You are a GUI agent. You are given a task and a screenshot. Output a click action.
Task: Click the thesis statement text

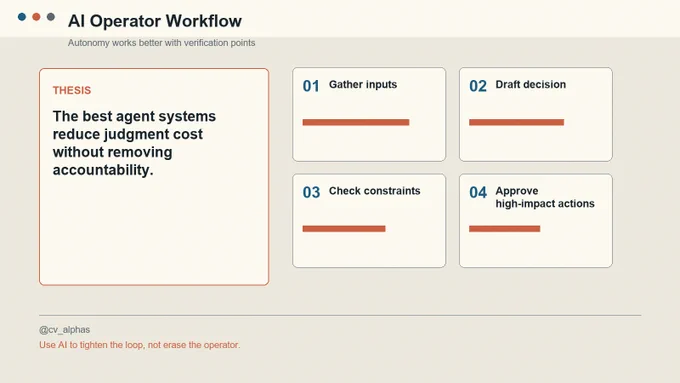point(134,143)
